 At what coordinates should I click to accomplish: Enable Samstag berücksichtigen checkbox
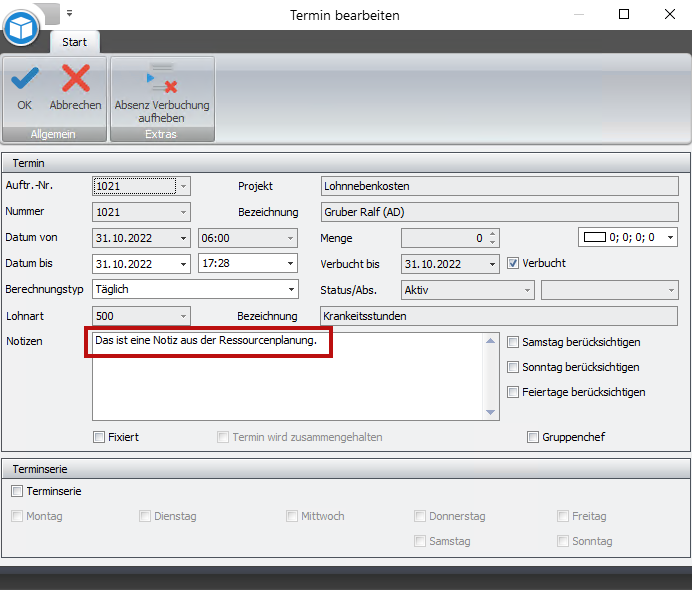click(x=512, y=342)
